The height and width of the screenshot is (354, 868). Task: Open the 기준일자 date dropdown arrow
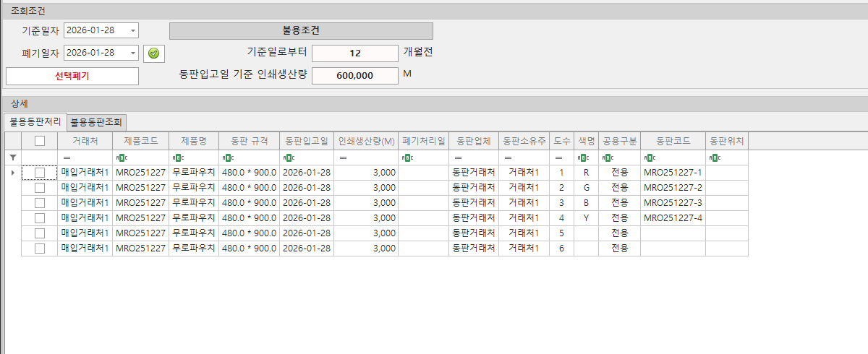[132, 30]
